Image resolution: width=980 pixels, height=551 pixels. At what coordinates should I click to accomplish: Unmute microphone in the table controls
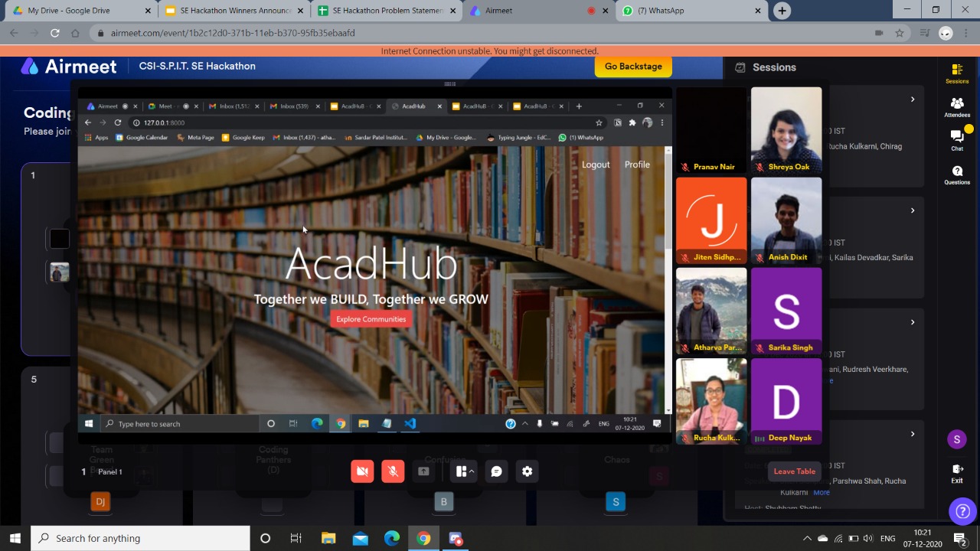(393, 471)
